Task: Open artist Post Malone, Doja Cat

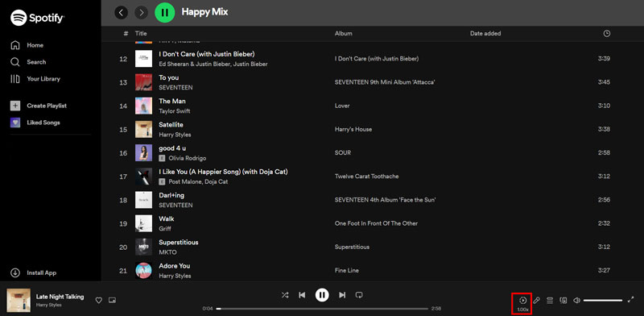Action: coord(198,182)
